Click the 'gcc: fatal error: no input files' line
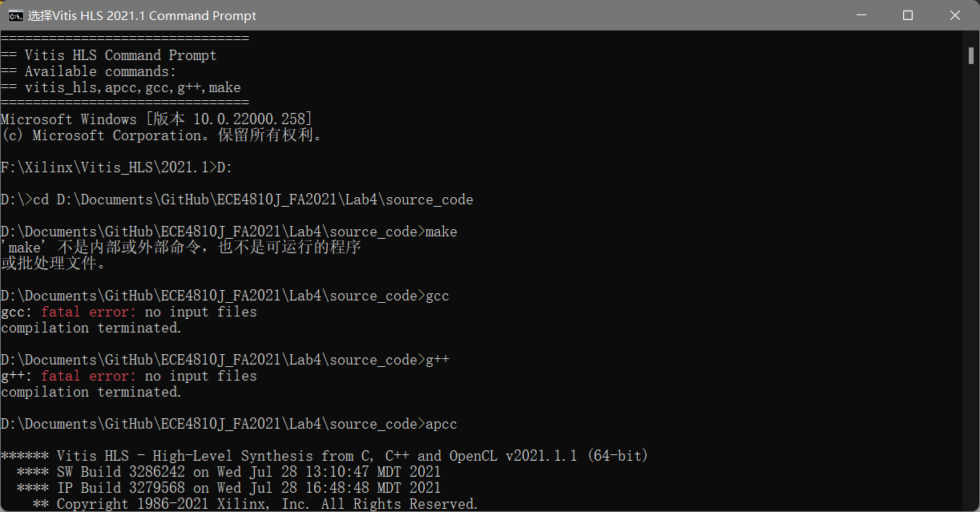 [128, 311]
